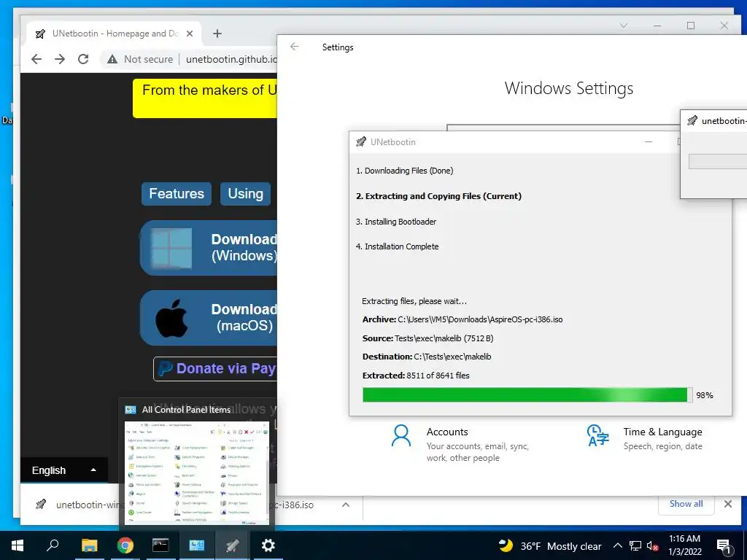Switch to Chrome in taskbar
The width and height of the screenshot is (747, 560).
point(125,545)
